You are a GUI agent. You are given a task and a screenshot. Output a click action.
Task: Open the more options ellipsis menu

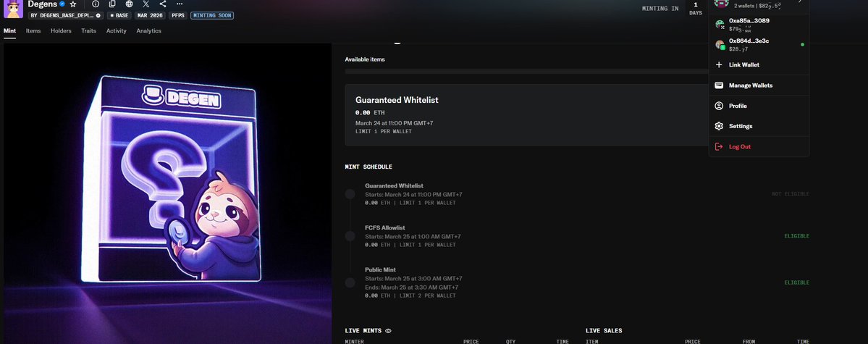(x=180, y=4)
